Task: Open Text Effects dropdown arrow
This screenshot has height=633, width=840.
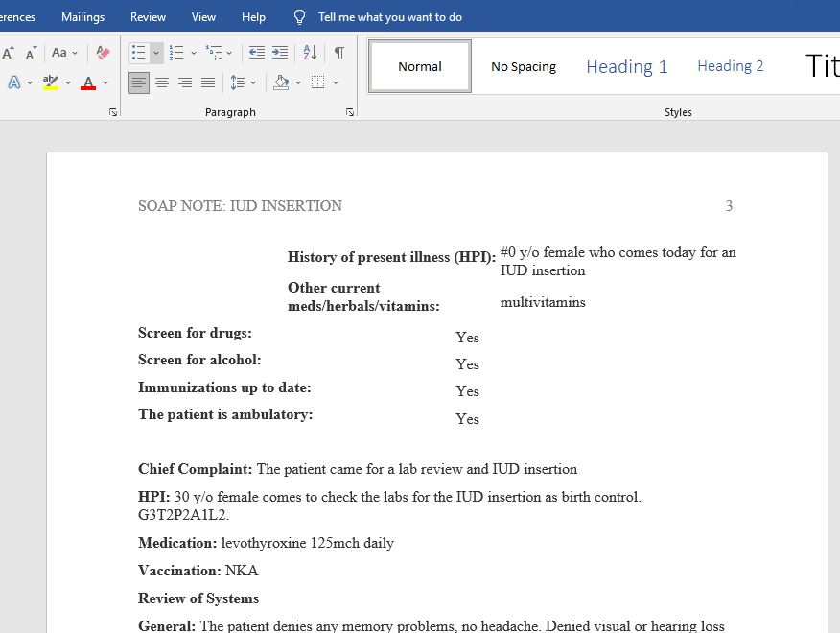Action: coord(30,82)
